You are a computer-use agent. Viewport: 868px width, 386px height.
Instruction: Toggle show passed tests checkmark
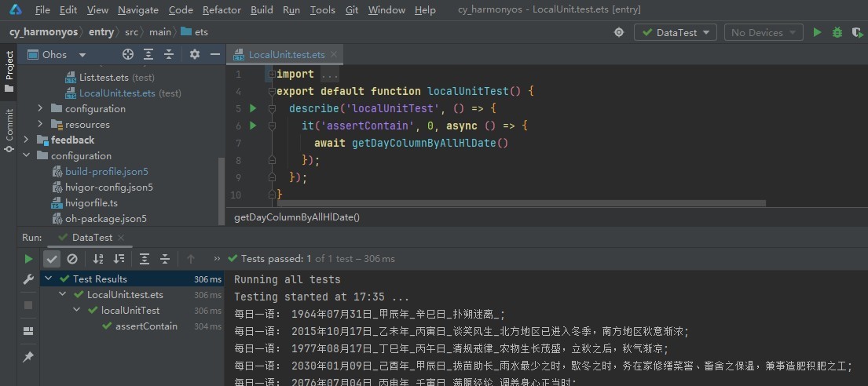(52, 259)
